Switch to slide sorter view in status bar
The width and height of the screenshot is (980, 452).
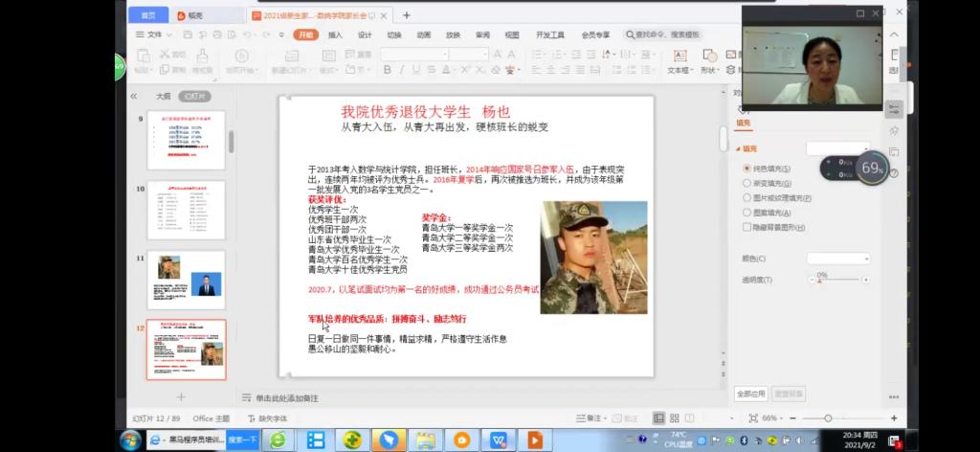[675, 418]
